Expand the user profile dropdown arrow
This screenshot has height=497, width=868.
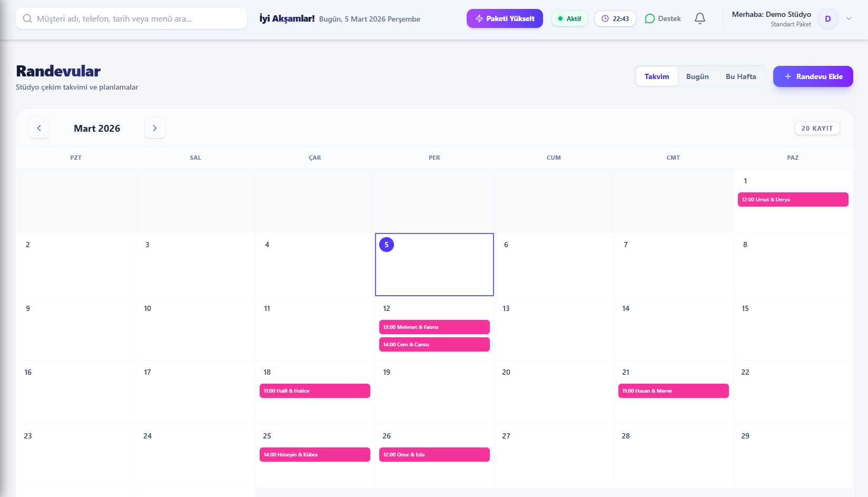coord(849,18)
